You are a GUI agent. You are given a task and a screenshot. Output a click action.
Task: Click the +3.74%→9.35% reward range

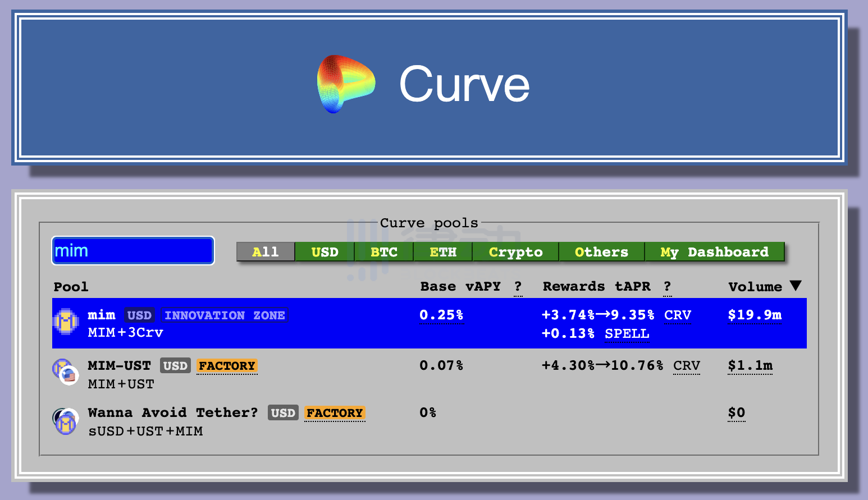tap(598, 315)
